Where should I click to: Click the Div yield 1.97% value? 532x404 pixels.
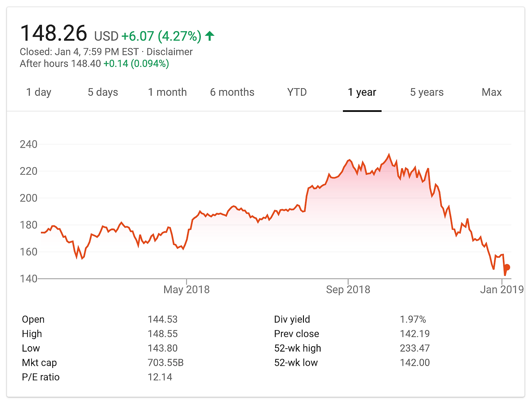pos(413,319)
